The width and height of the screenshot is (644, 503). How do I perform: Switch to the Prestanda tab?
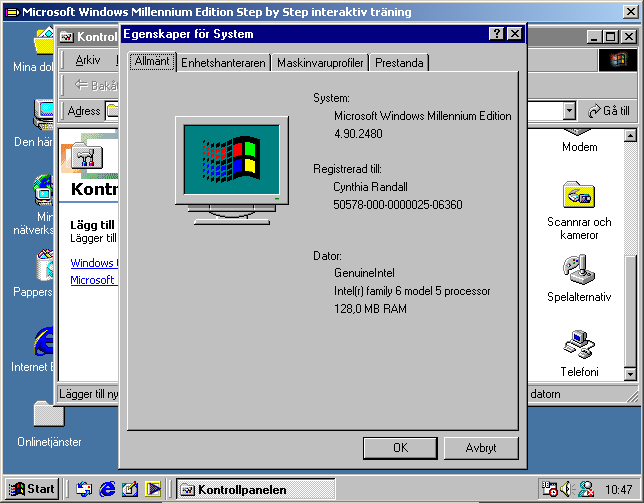coord(399,63)
